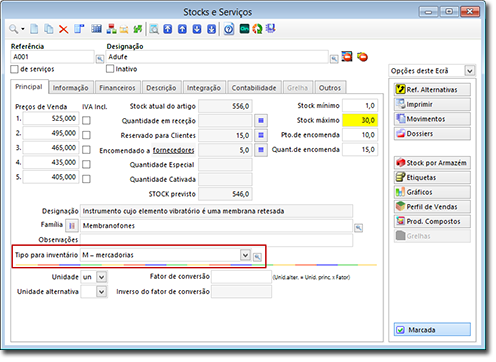Switch to the Financeiros tab
Image resolution: width=496 pixels, height=362 pixels.
click(x=117, y=88)
